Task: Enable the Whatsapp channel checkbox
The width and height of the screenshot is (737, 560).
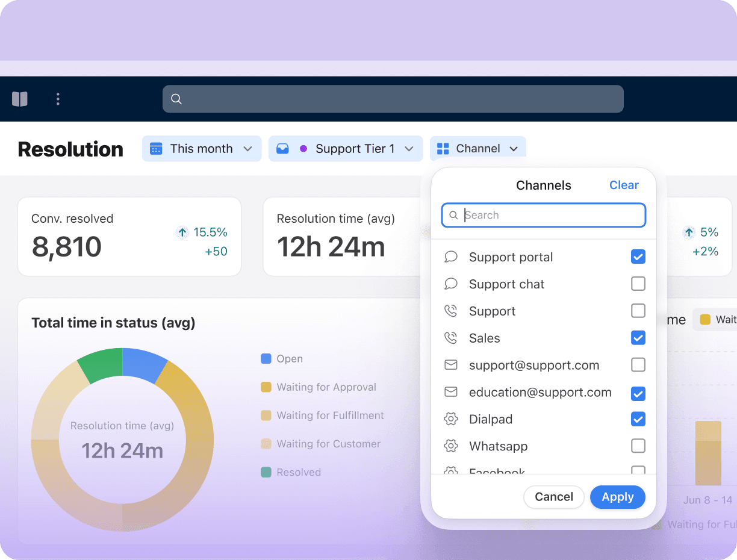Action: point(638,446)
